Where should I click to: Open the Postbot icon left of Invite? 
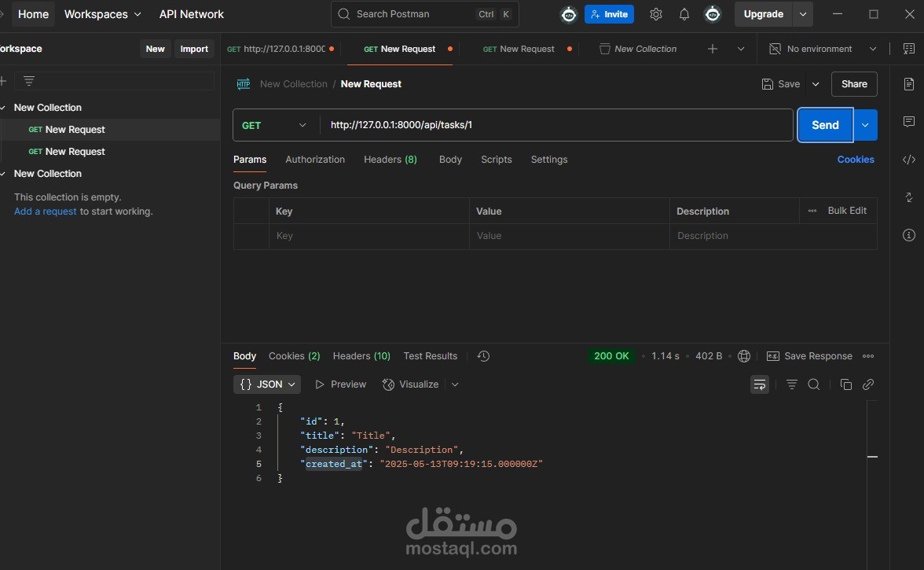[569, 15]
